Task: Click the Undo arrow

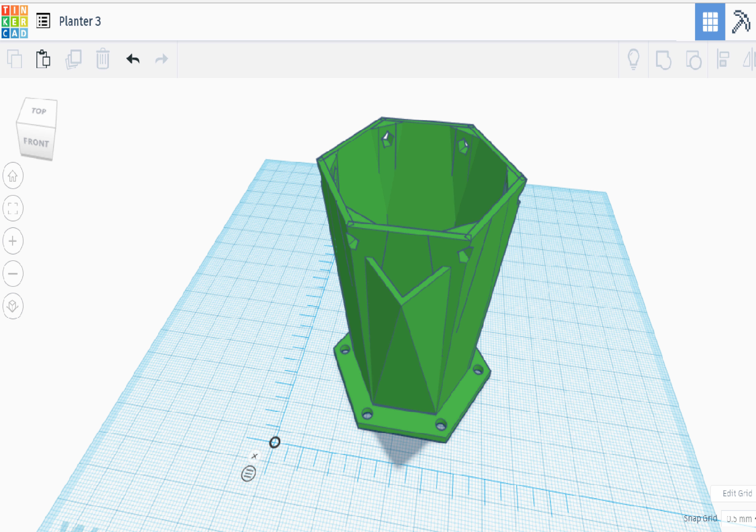Action: click(x=133, y=59)
